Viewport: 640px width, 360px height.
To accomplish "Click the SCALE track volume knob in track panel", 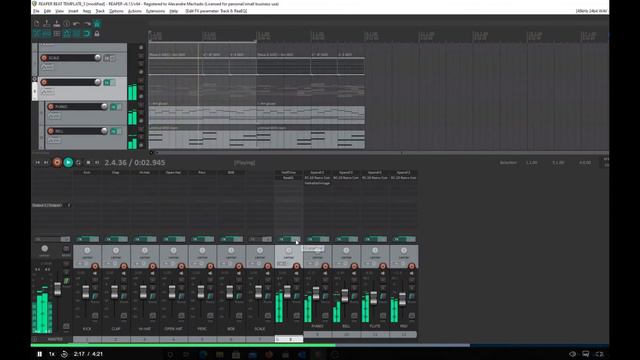I will (x=98, y=58).
